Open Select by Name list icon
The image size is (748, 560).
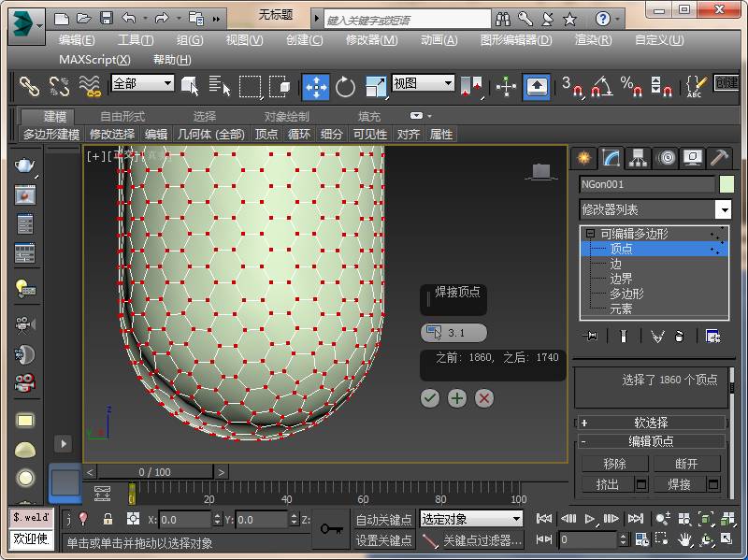pyautogui.click(x=220, y=86)
